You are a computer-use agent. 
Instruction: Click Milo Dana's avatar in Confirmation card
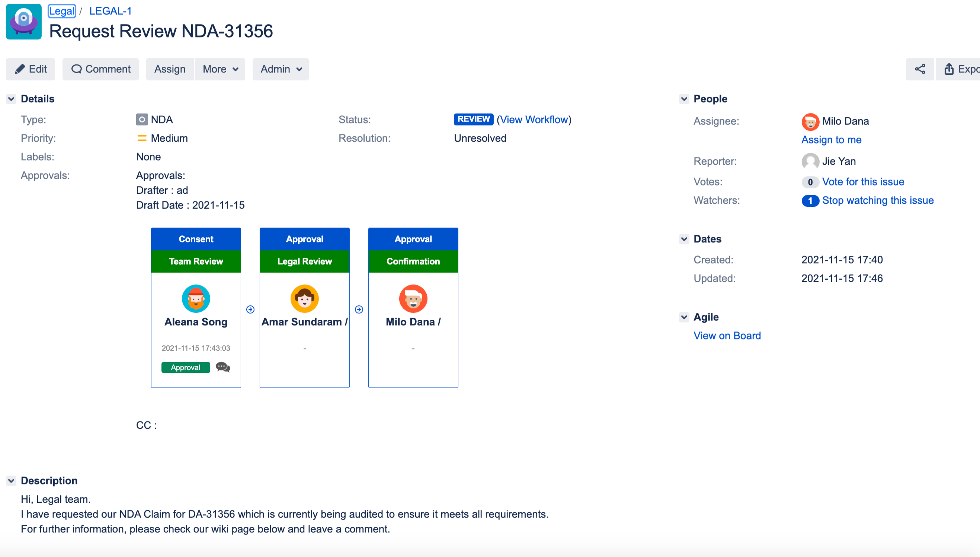(413, 298)
